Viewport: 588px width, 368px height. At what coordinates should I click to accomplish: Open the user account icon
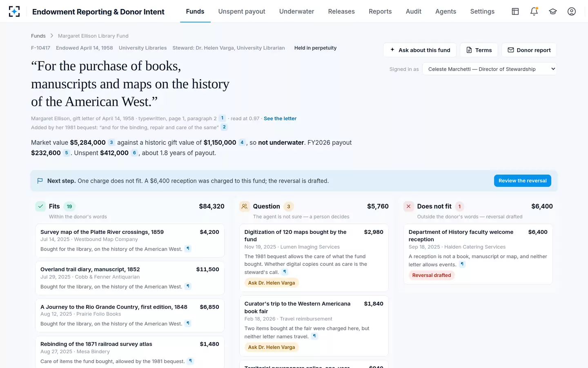pyautogui.click(x=572, y=11)
